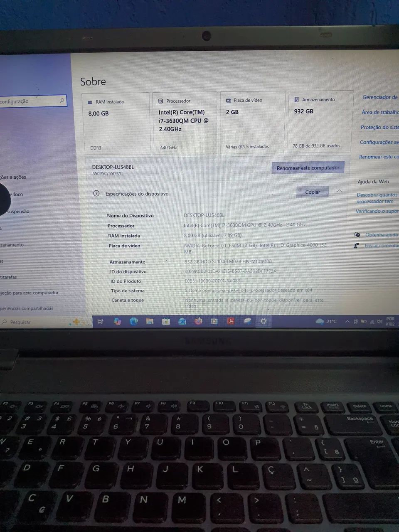This screenshot has width=399, height=532.
Task: Open Multitarefas settings page
Action: [9, 277]
